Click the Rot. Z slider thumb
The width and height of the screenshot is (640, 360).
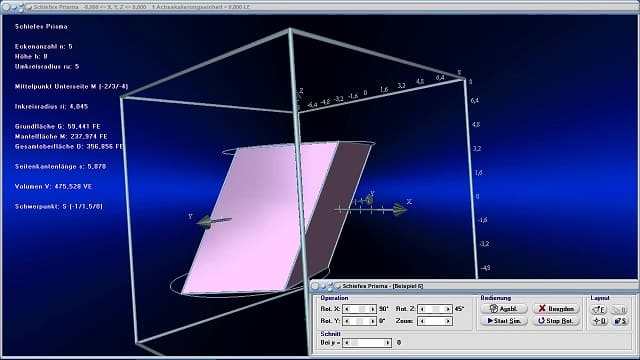[436, 309]
